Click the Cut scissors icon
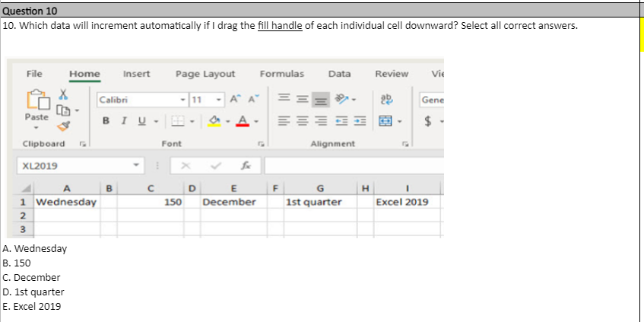644x322 pixels. coord(63,94)
